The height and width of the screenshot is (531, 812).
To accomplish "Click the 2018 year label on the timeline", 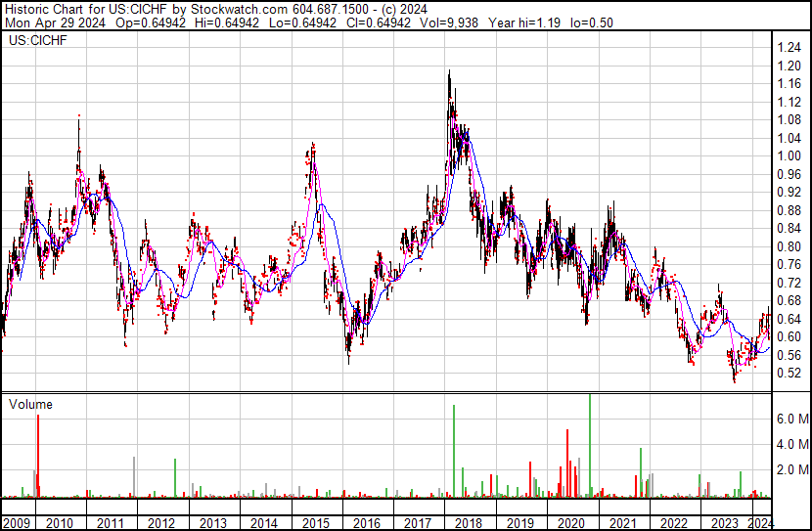I will [469, 523].
